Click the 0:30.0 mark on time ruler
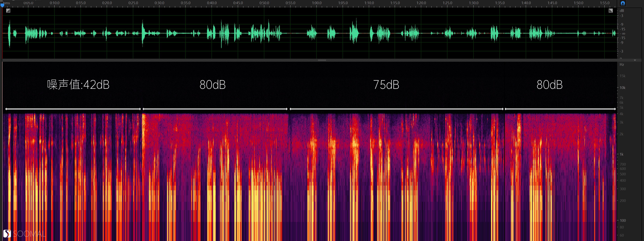Viewport: 644px width, 241px height. 159,3
